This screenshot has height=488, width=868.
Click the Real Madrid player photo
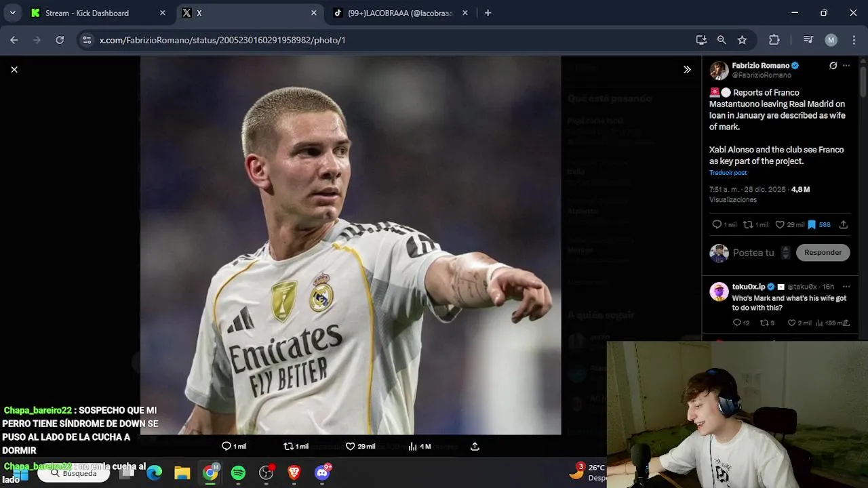pyautogui.click(x=351, y=245)
